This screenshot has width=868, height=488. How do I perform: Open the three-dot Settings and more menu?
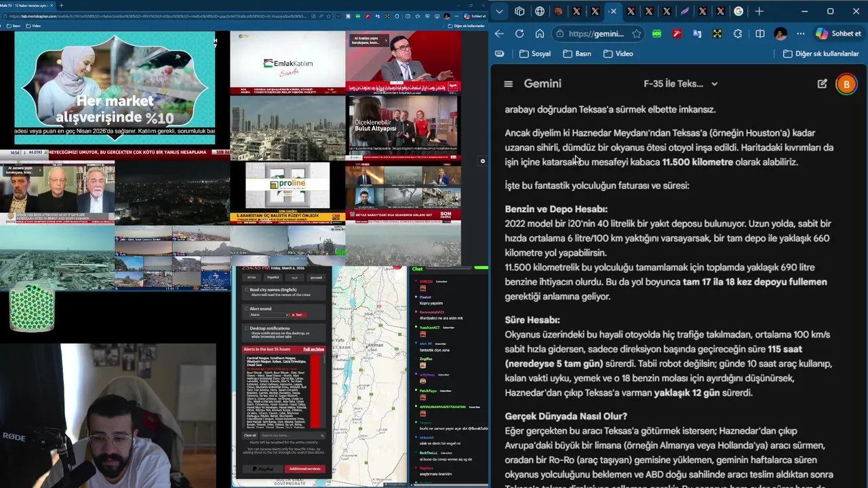click(x=801, y=33)
